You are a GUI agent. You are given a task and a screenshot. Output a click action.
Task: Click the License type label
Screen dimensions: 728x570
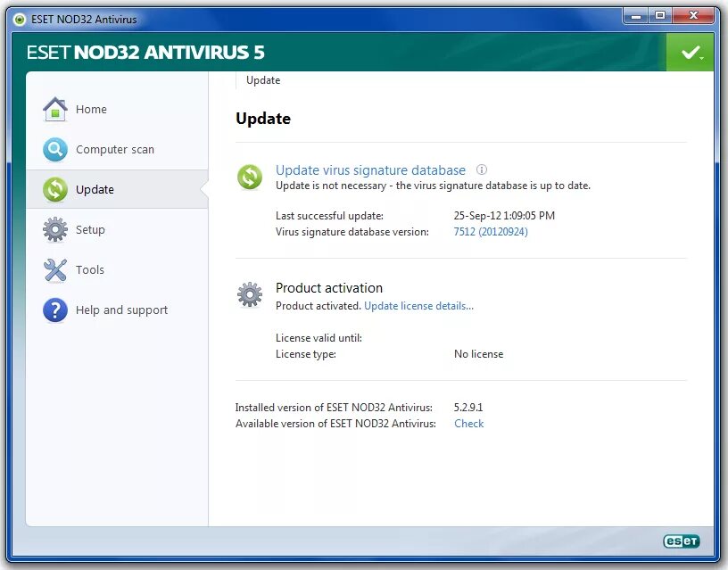pyautogui.click(x=306, y=354)
